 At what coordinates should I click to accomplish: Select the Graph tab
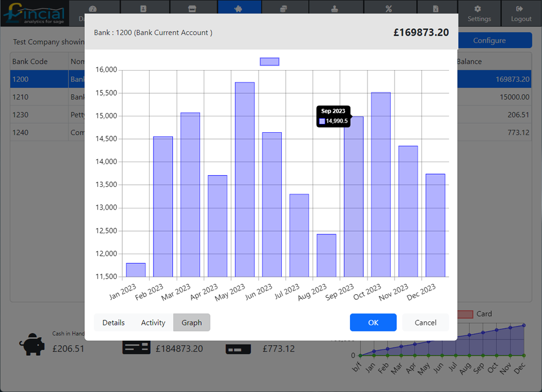pyautogui.click(x=192, y=323)
